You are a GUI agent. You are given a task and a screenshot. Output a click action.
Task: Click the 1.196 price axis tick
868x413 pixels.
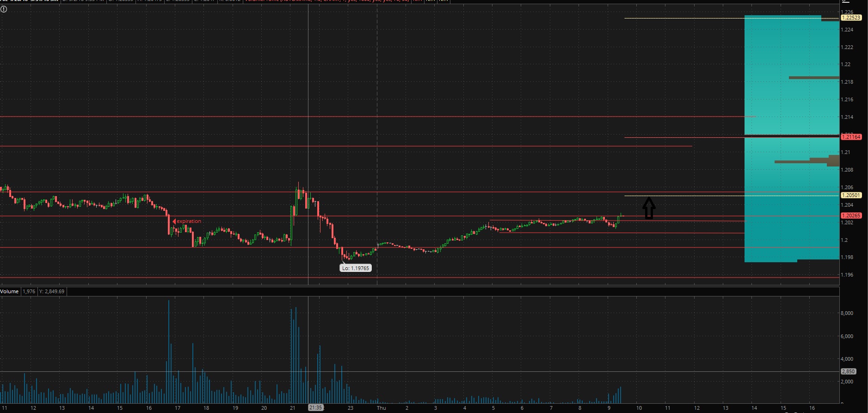pyautogui.click(x=847, y=275)
